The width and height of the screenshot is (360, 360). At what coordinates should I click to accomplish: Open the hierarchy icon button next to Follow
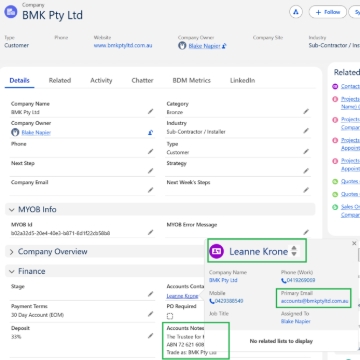tap(295, 12)
